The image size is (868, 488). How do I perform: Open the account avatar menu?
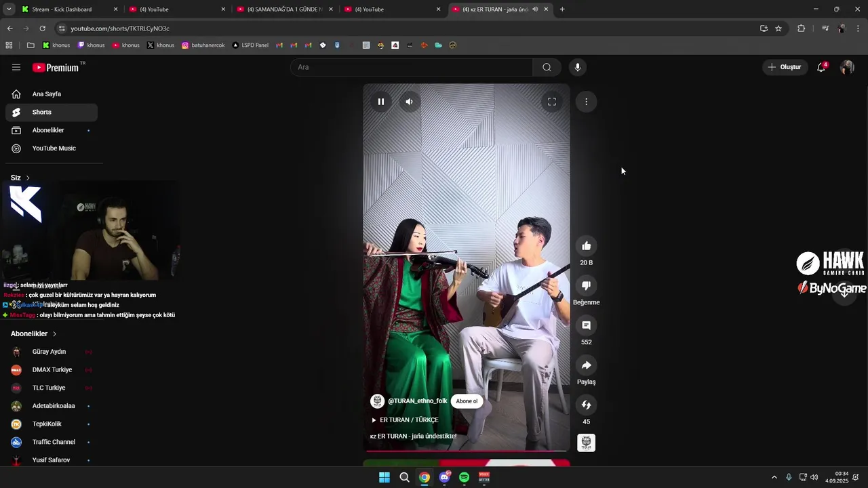click(847, 67)
